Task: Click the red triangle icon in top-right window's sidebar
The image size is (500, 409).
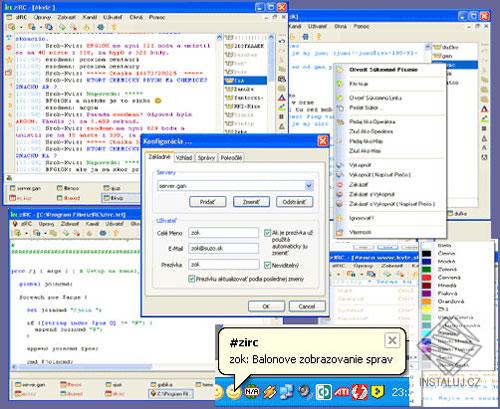Action: click(484, 109)
